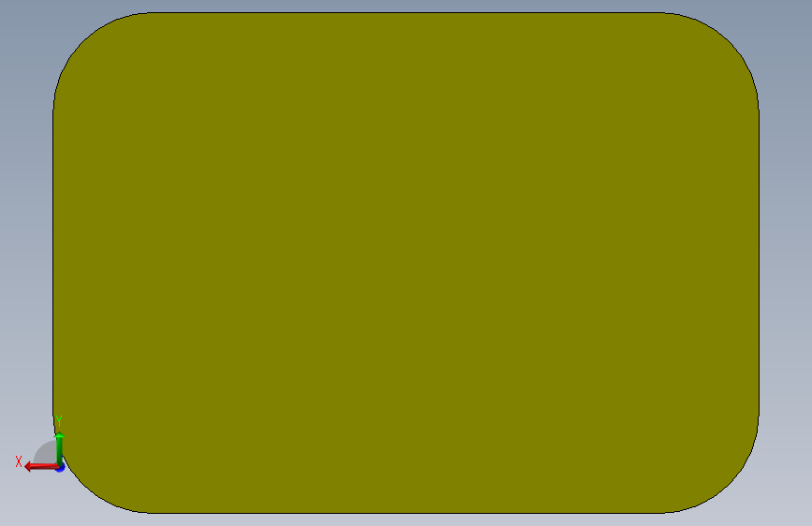Click the red X axis arrow of the triad

click(x=40, y=467)
